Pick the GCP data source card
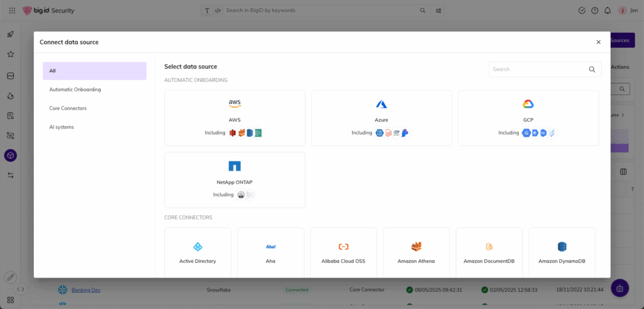 [x=528, y=118]
